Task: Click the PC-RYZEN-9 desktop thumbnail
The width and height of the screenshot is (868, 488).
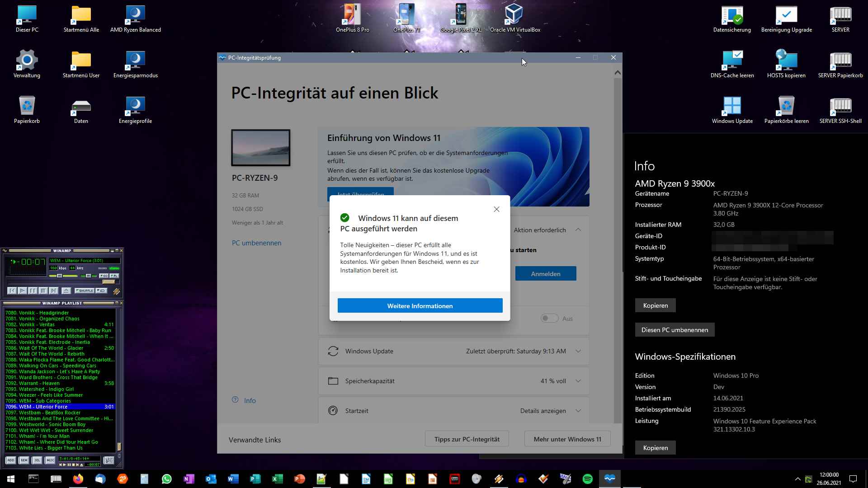Action: 261,148
